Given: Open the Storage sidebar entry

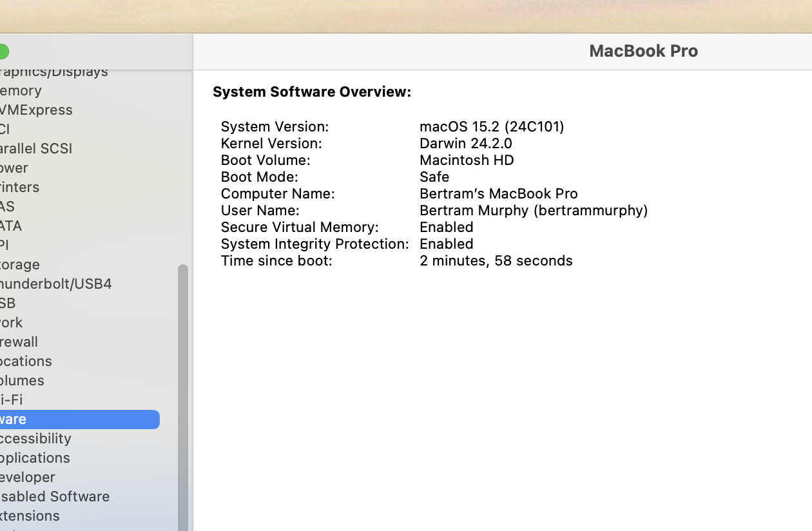Looking at the screenshot, I should [20, 264].
